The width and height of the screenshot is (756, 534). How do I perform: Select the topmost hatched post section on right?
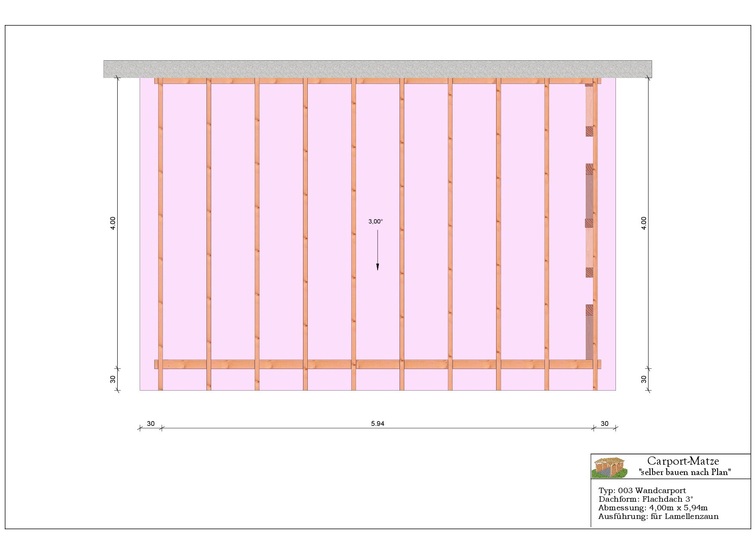(589, 131)
